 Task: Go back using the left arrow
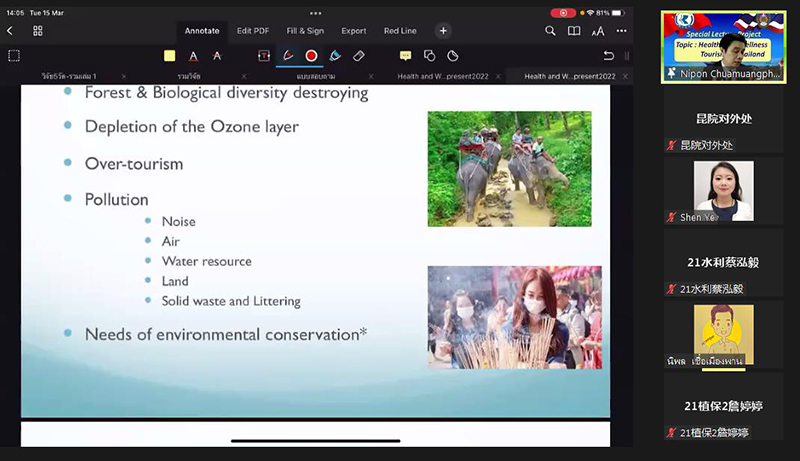(x=10, y=31)
